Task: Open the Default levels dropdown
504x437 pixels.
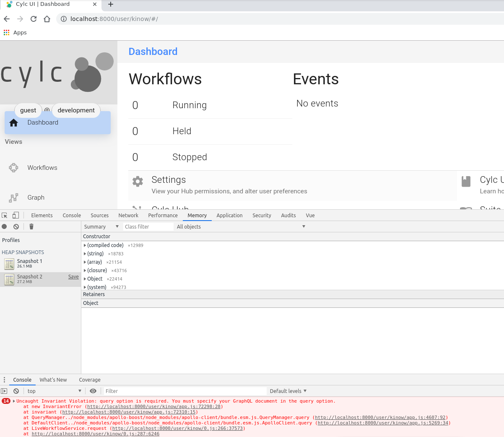Action: [x=288, y=391]
